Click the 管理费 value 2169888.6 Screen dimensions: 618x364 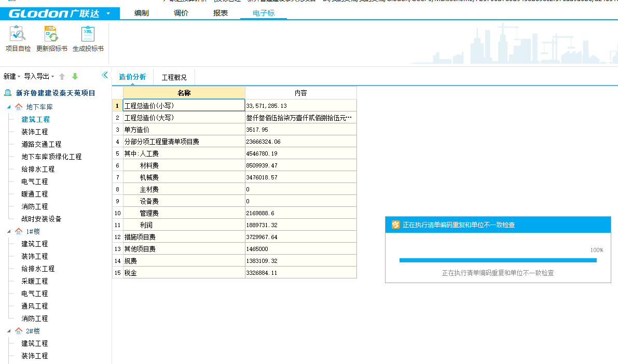(x=301, y=213)
